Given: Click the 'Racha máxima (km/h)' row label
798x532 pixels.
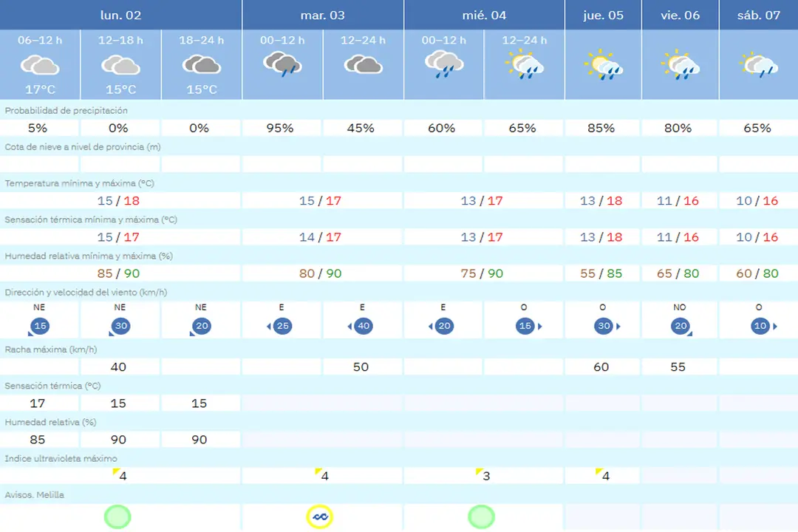Looking at the screenshot, I should (x=51, y=349).
